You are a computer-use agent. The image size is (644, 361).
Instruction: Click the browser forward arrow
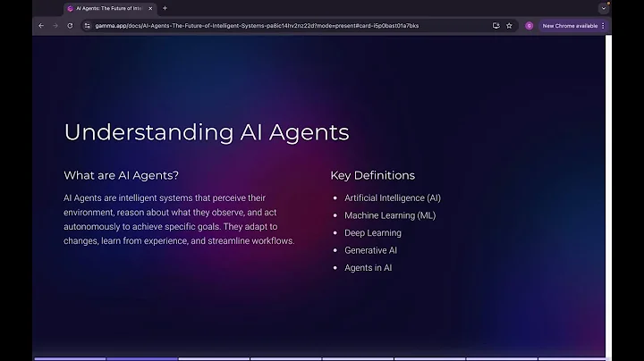(55, 25)
